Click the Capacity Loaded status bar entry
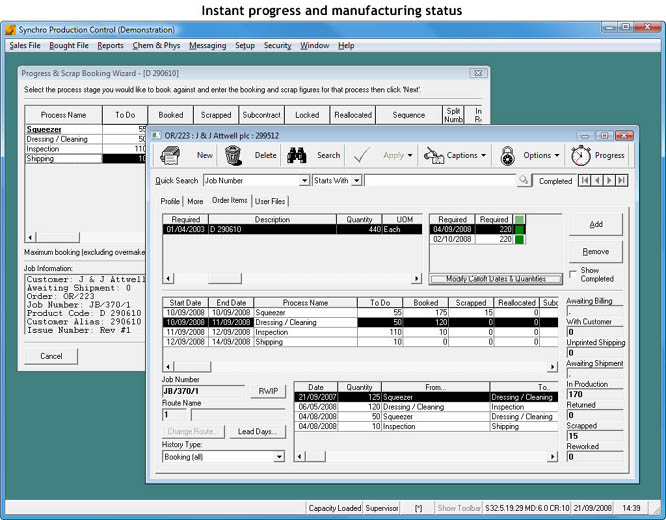This screenshot has height=520, width=666. [335, 508]
